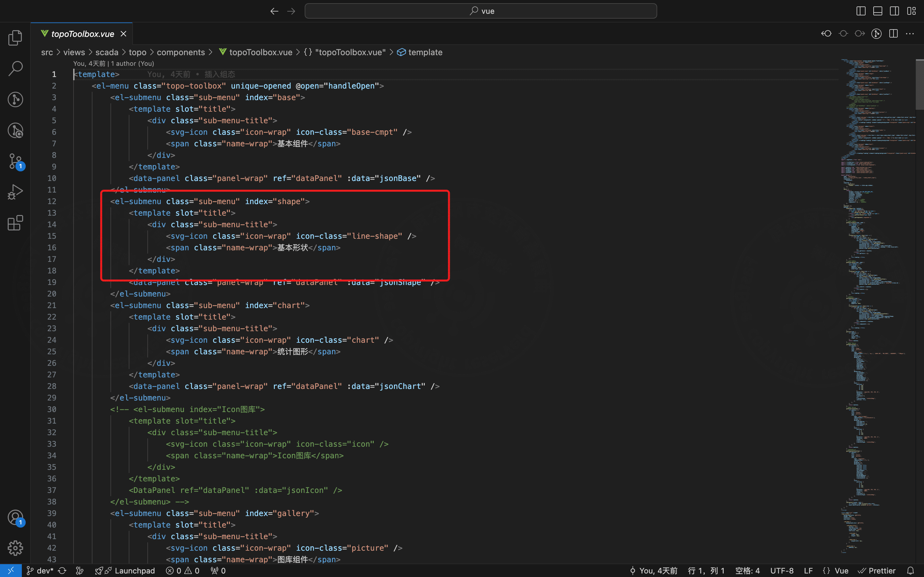This screenshot has width=924, height=577.
Task: Select views in the breadcrumb
Action: tap(74, 52)
